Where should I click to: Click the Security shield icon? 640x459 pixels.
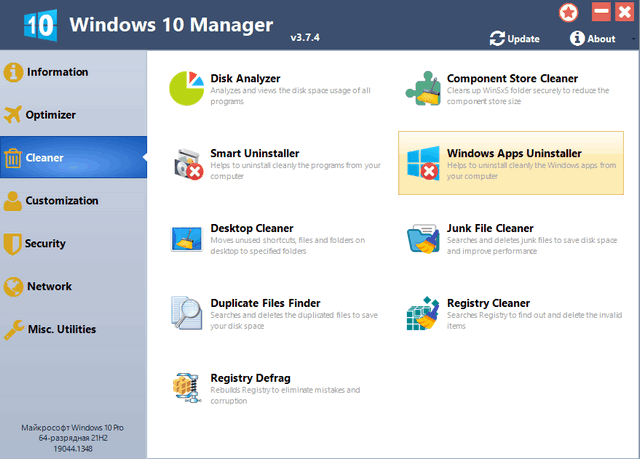[x=12, y=244]
